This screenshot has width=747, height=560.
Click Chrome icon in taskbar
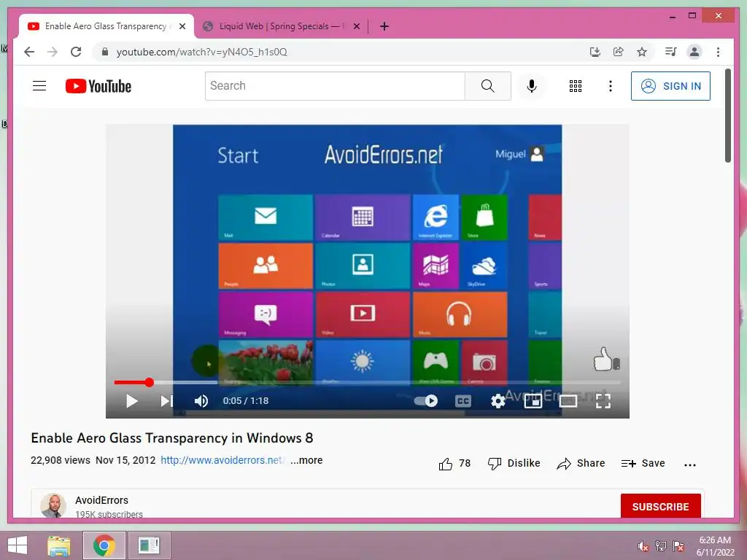104,545
